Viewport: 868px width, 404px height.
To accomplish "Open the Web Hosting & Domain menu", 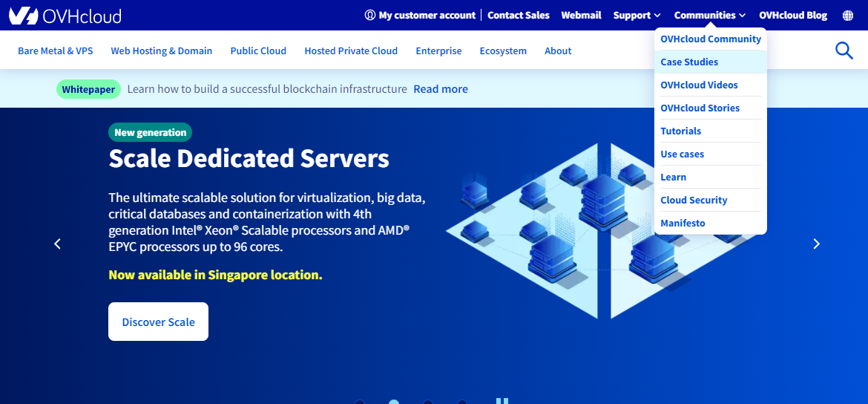I will point(162,51).
